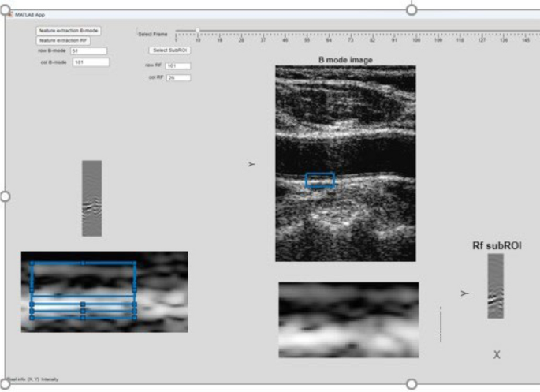Viewport: 540px width, 392px height.
Task: Focus the row B-mode input field
Action: tap(88, 50)
